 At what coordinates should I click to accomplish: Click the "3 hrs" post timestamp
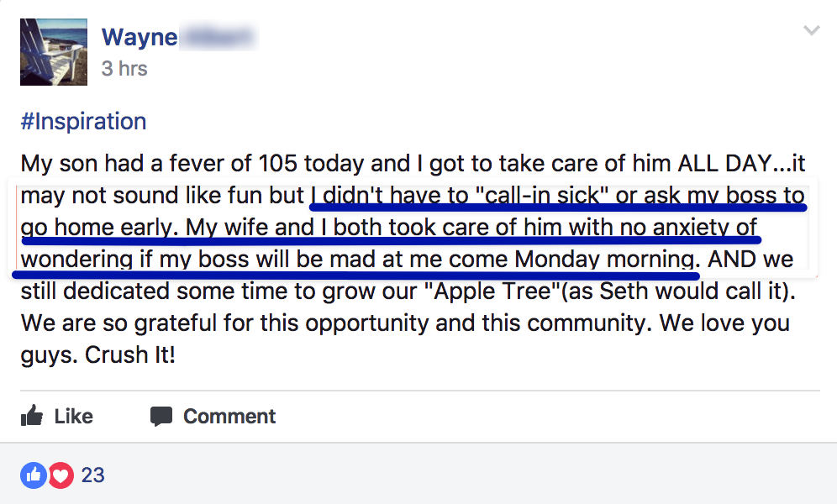coord(124,68)
